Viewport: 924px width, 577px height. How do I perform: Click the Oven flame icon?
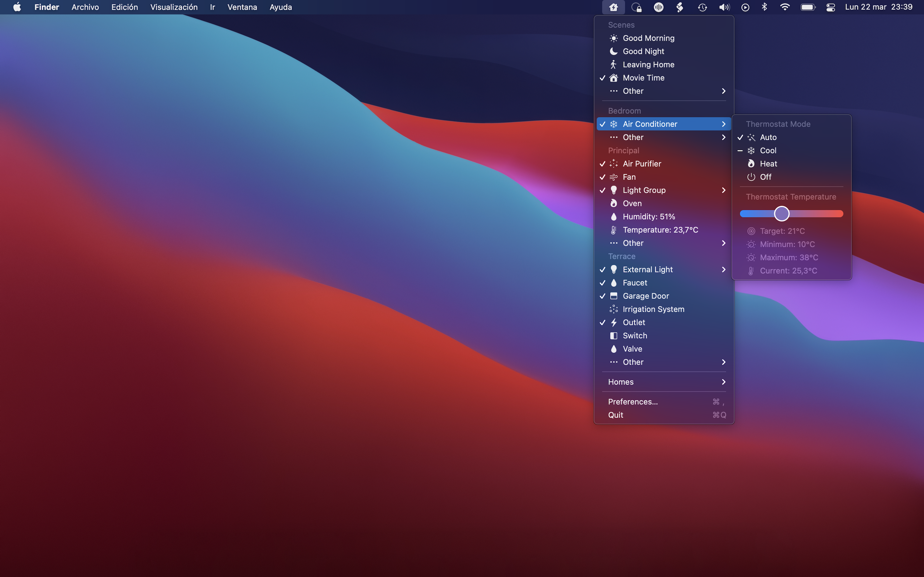tap(613, 204)
